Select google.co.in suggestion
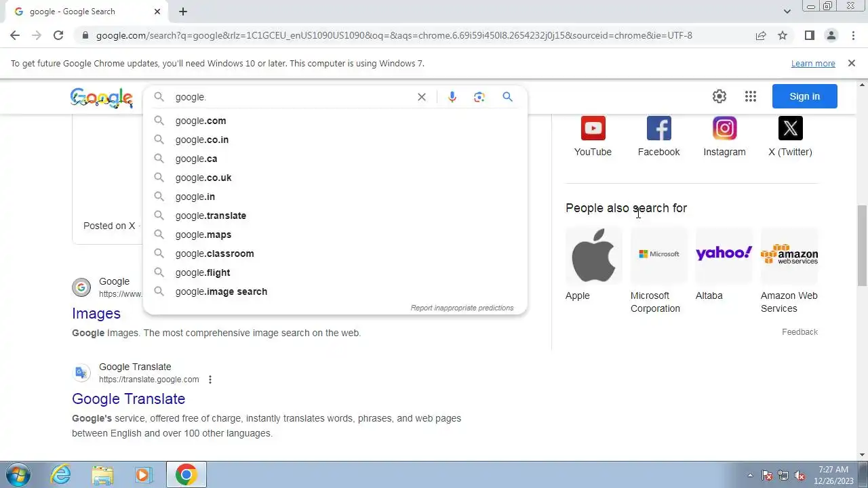The width and height of the screenshot is (868, 488). click(x=335, y=140)
